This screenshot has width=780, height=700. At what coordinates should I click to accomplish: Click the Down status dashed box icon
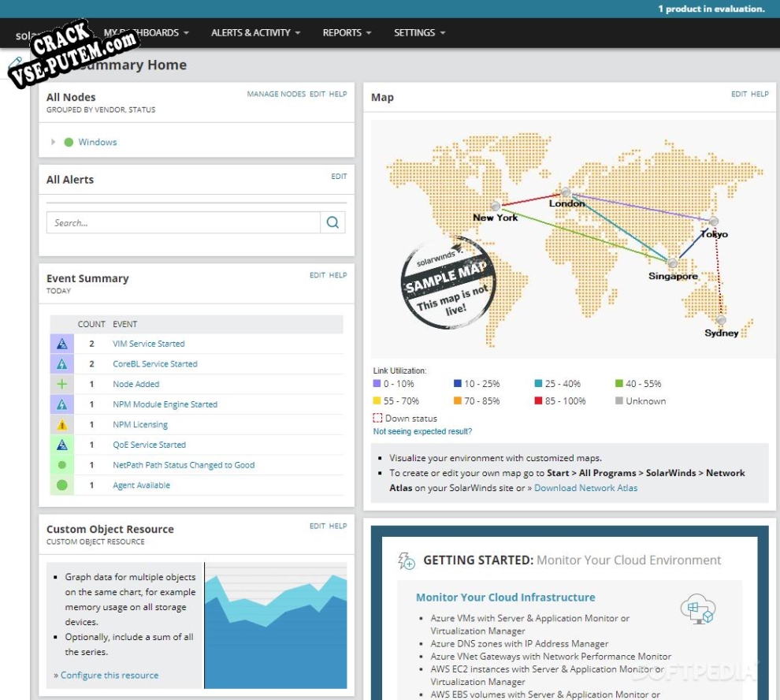click(377, 418)
